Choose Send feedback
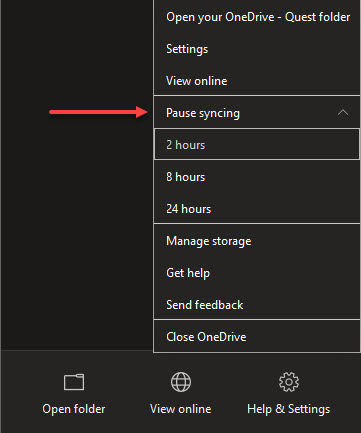 coord(257,305)
